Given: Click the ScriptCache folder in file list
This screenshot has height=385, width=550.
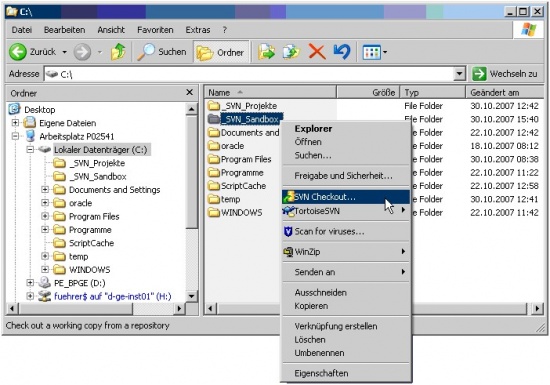Looking at the screenshot, I should (237, 186).
